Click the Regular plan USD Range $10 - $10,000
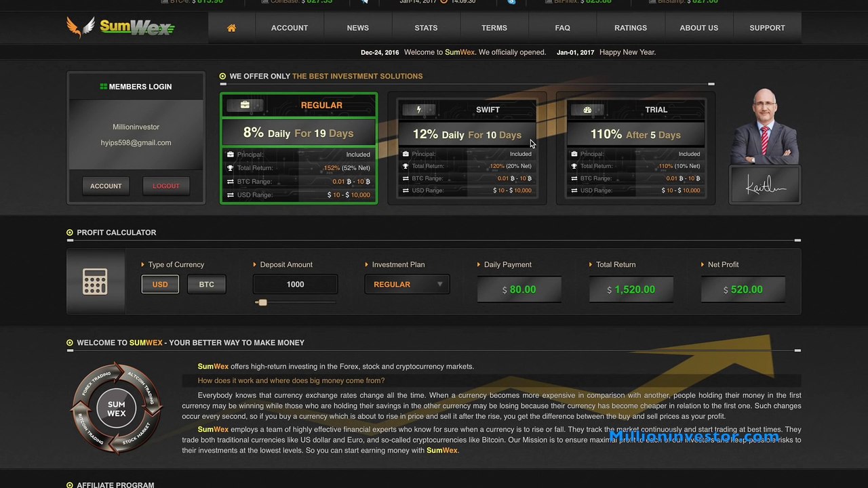This screenshot has height=488, width=868. [349, 195]
